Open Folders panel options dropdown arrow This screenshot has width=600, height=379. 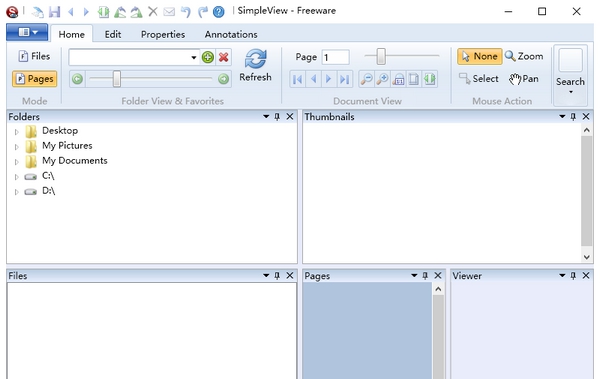[x=266, y=116]
